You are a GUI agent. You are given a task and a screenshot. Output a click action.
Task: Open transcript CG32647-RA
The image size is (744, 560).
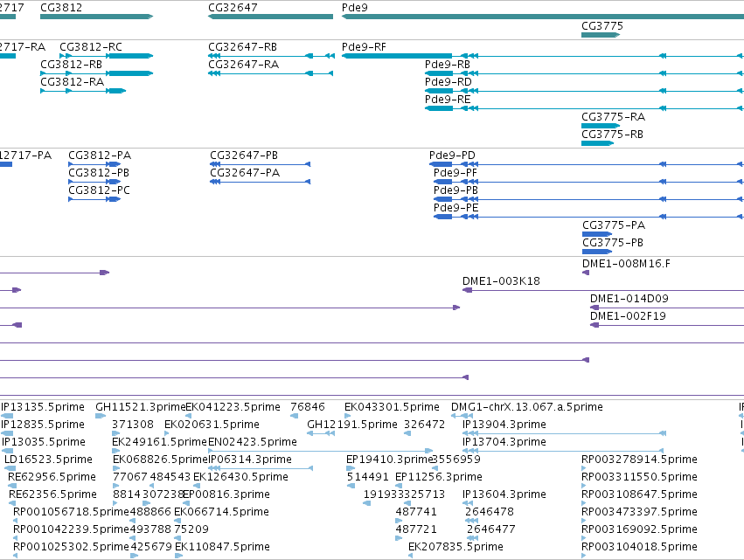243,65
